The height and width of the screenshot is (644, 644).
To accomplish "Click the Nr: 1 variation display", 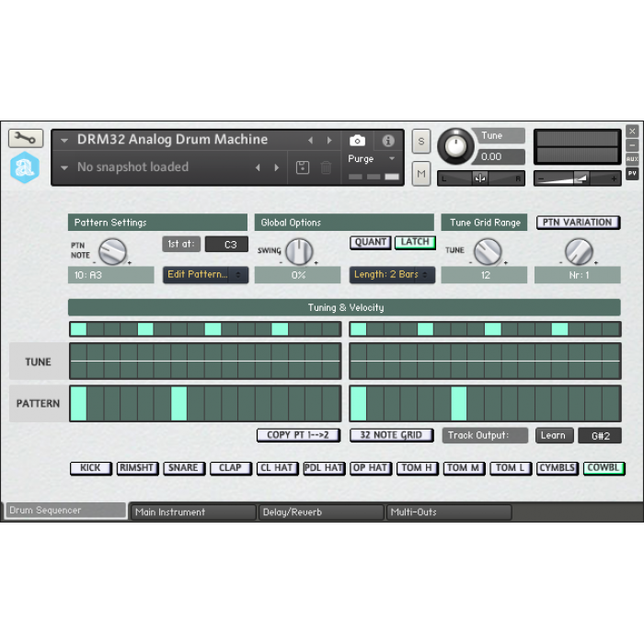I will click(578, 275).
